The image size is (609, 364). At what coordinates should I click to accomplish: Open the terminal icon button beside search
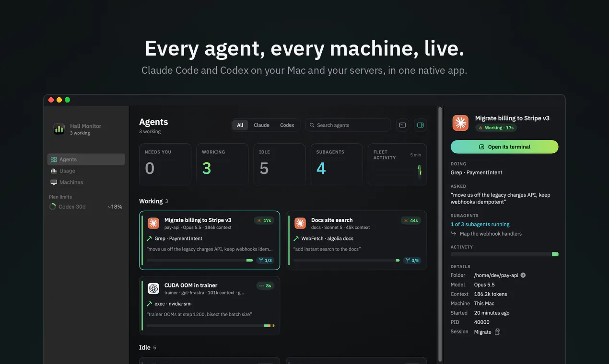(x=402, y=125)
